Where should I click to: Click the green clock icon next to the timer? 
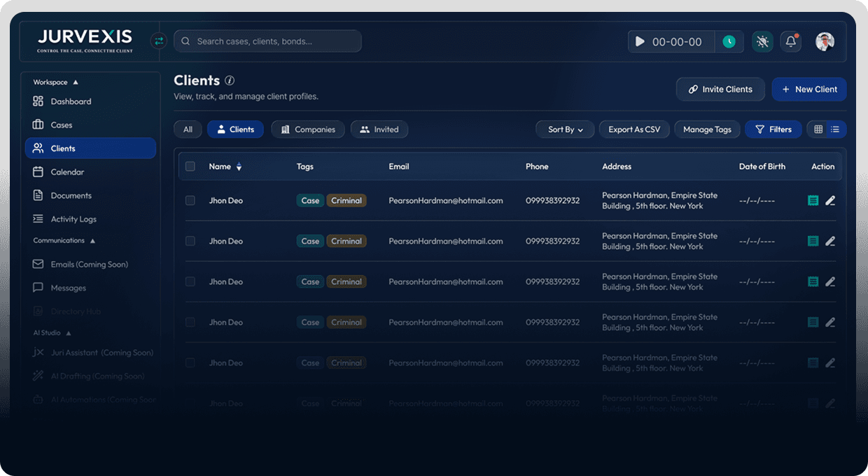pos(729,42)
